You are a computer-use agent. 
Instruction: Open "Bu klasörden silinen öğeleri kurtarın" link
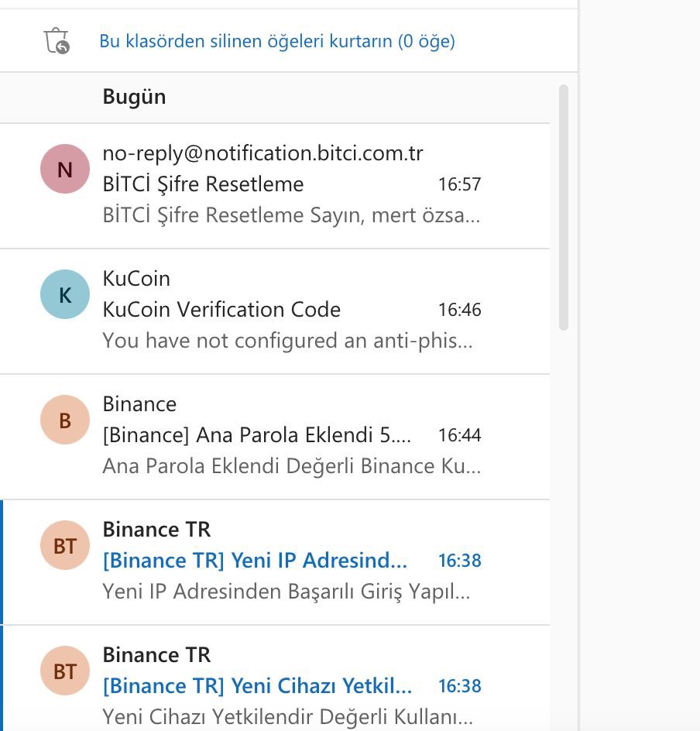276,41
